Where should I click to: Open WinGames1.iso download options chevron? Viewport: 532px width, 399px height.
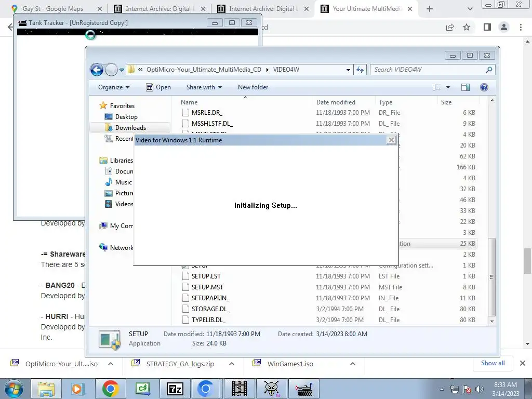click(353, 364)
